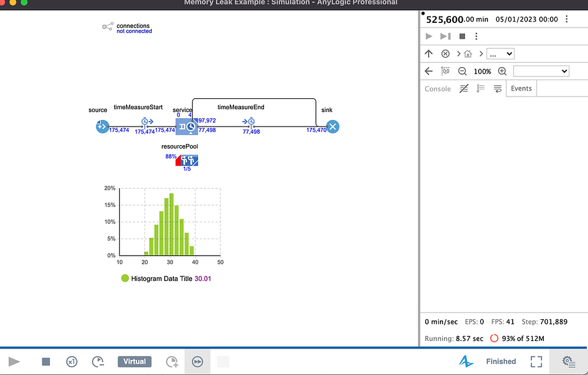
Task: Click the Step: 701,889 counter
Action: click(x=544, y=322)
